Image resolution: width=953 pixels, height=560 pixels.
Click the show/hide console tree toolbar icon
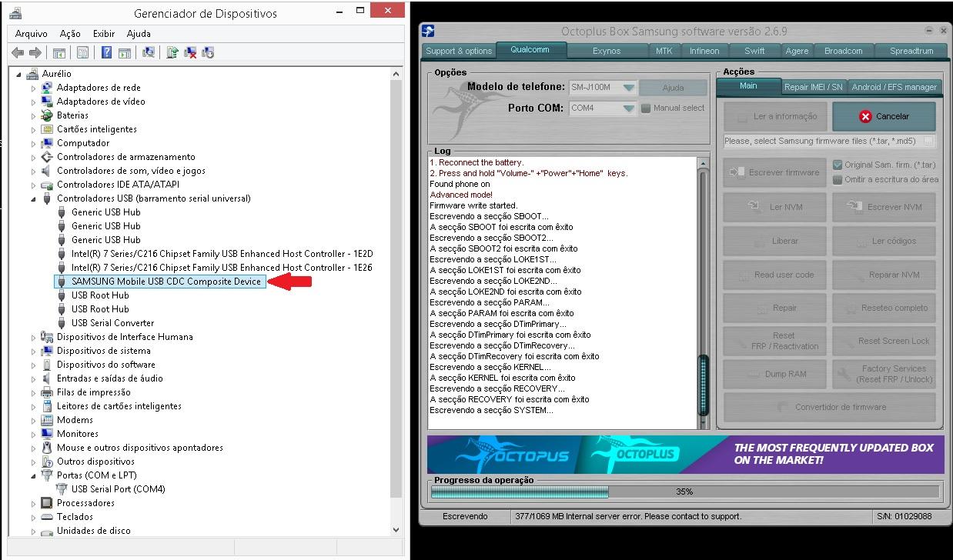[59, 52]
